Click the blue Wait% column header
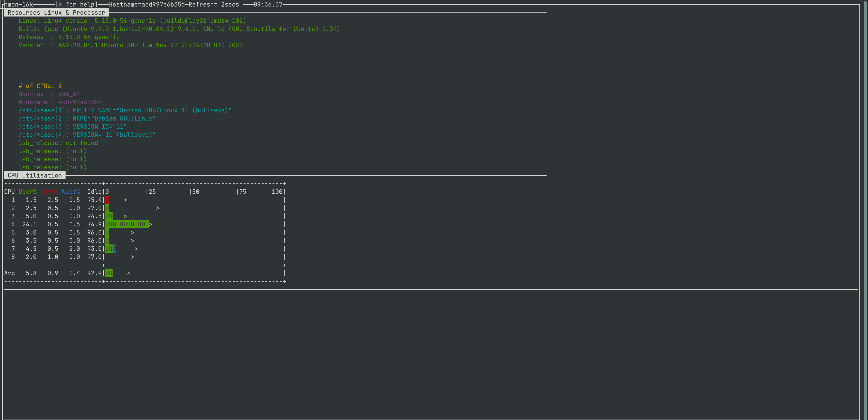 coord(71,192)
